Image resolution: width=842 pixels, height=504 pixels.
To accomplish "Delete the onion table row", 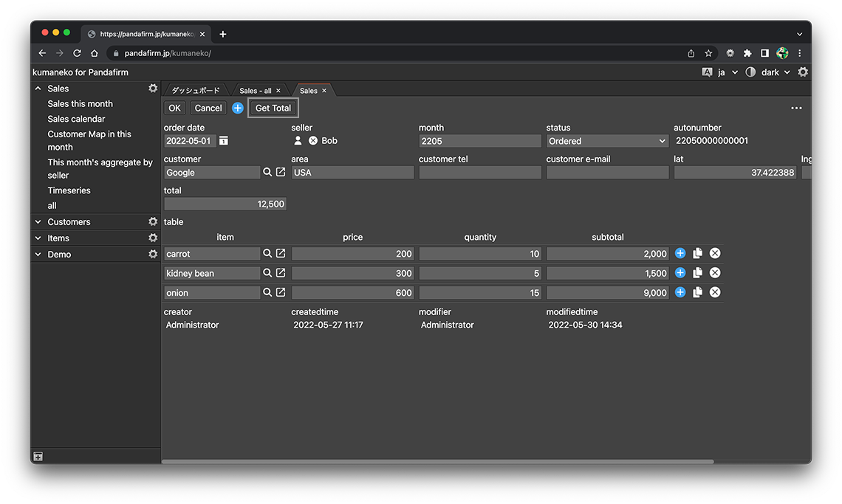I will pos(715,292).
